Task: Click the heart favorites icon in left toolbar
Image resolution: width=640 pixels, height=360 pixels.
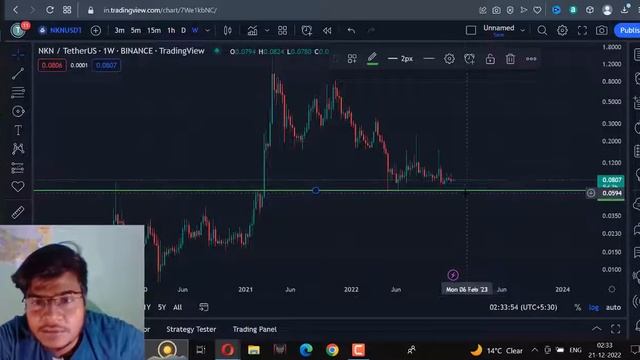Action: (18, 187)
